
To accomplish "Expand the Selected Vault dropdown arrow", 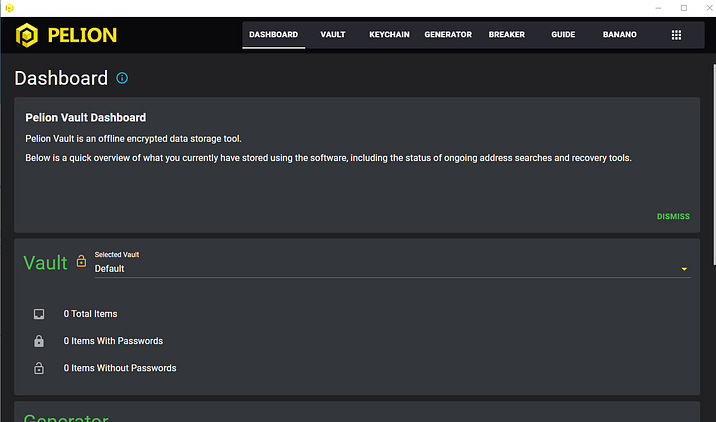I will [684, 269].
